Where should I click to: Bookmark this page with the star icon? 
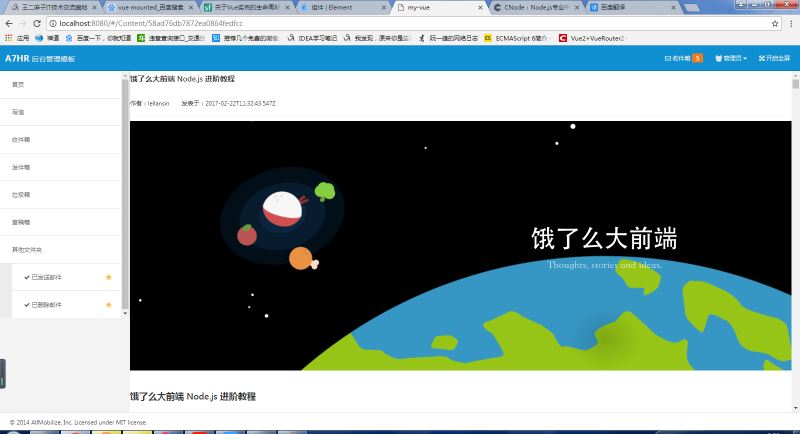tap(775, 23)
